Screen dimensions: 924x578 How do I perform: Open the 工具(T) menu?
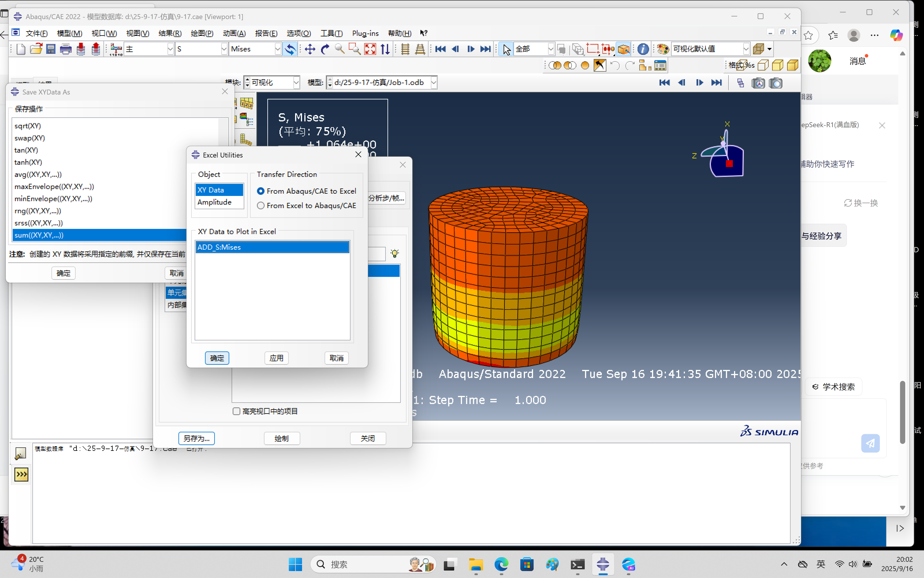tap(331, 33)
